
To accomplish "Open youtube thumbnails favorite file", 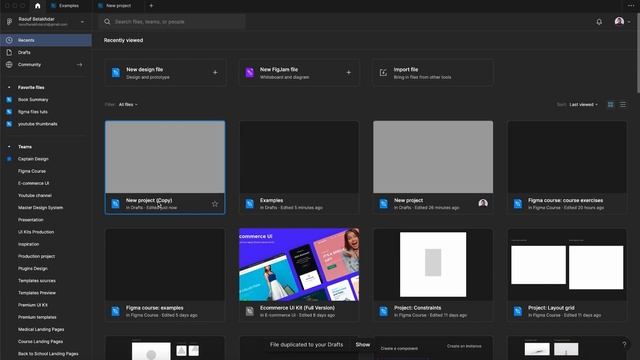I will pyautogui.click(x=38, y=124).
